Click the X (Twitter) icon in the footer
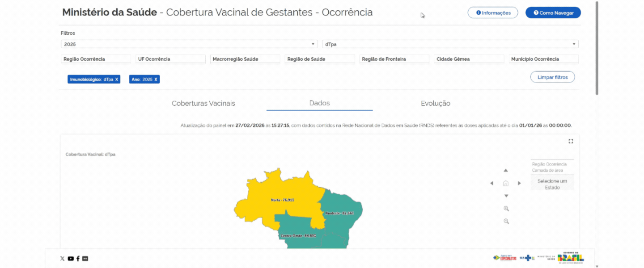This screenshot has height=268, width=644. [x=63, y=258]
